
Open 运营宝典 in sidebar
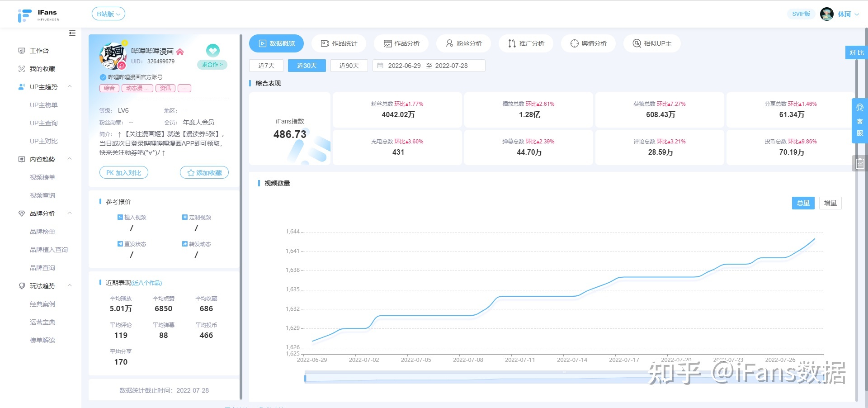point(42,322)
